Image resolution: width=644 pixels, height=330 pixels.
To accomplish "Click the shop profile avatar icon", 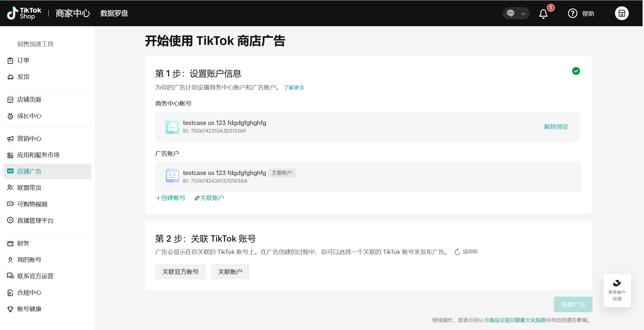I will pyautogui.click(x=622, y=13).
